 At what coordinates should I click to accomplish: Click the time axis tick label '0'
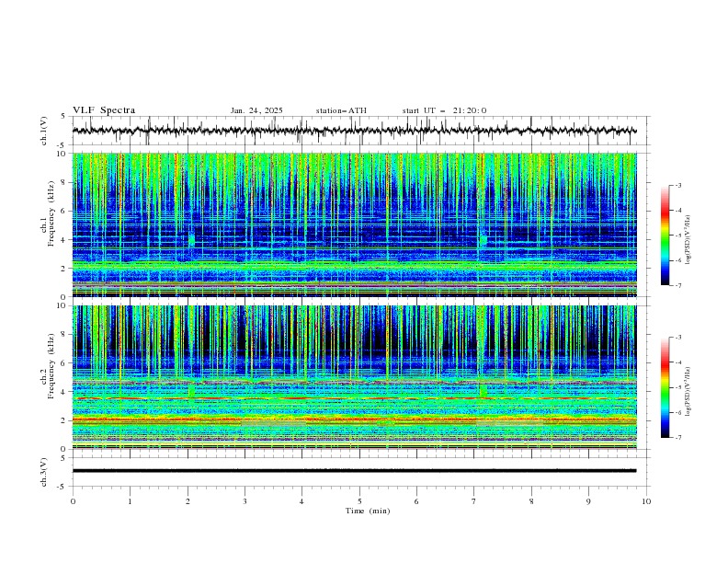point(73,501)
